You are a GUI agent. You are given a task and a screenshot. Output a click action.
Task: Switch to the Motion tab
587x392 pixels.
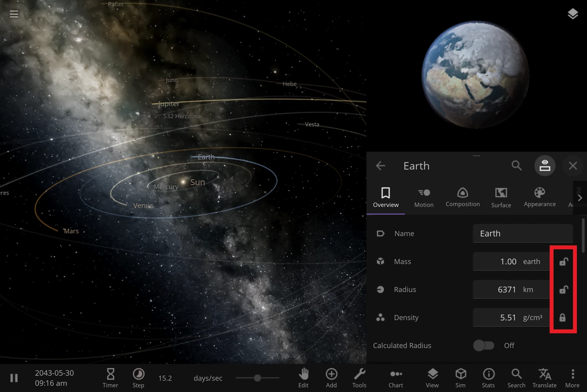coord(424,198)
